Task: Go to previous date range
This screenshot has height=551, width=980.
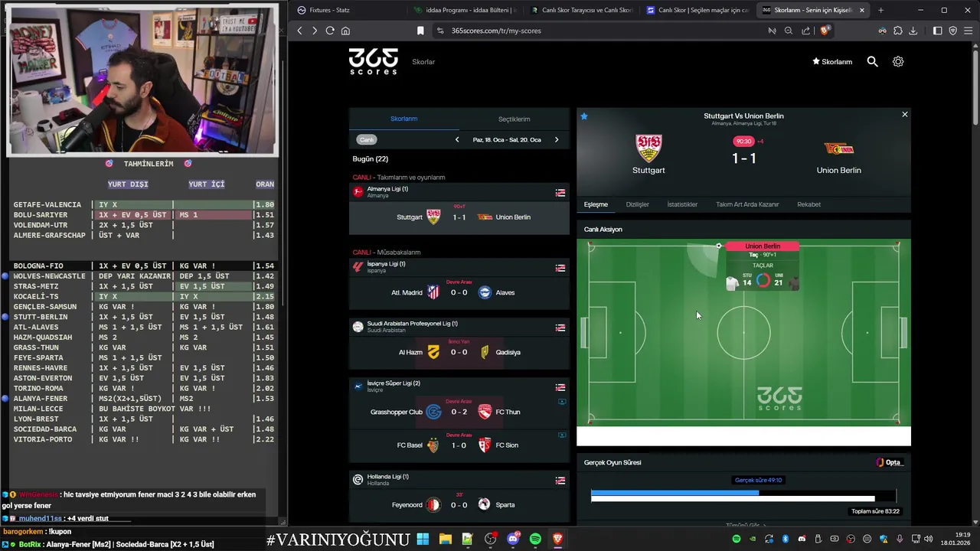Action: coord(457,140)
